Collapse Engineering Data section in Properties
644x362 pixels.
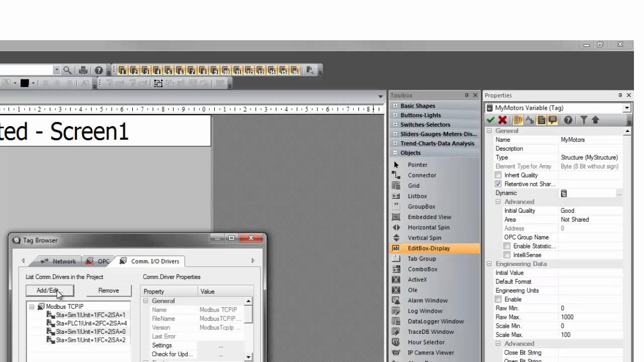[489, 264]
